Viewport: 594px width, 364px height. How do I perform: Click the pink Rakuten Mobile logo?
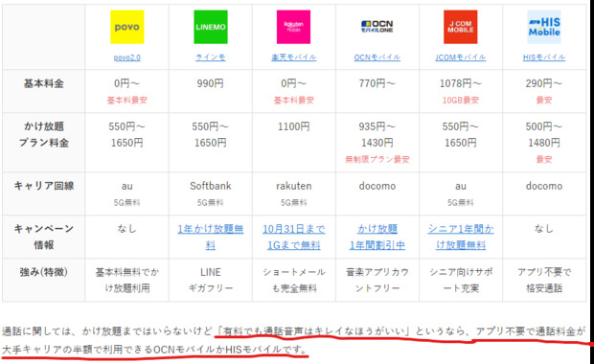click(x=293, y=27)
